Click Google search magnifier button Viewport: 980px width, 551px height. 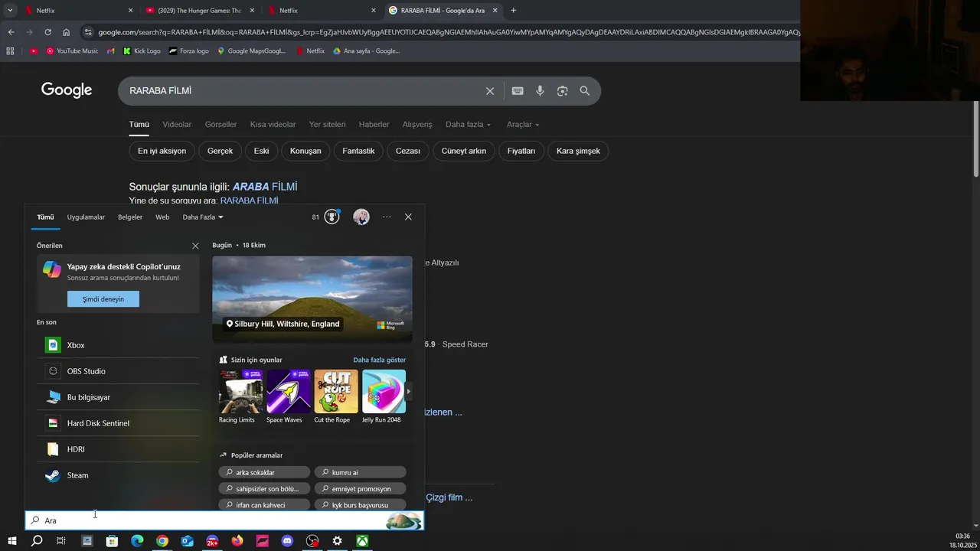coord(585,91)
